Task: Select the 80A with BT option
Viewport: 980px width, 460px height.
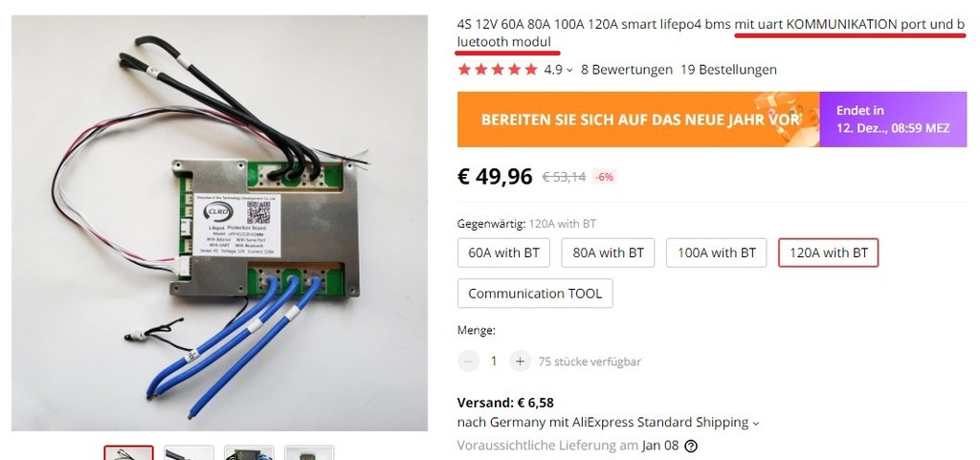Action: click(608, 252)
